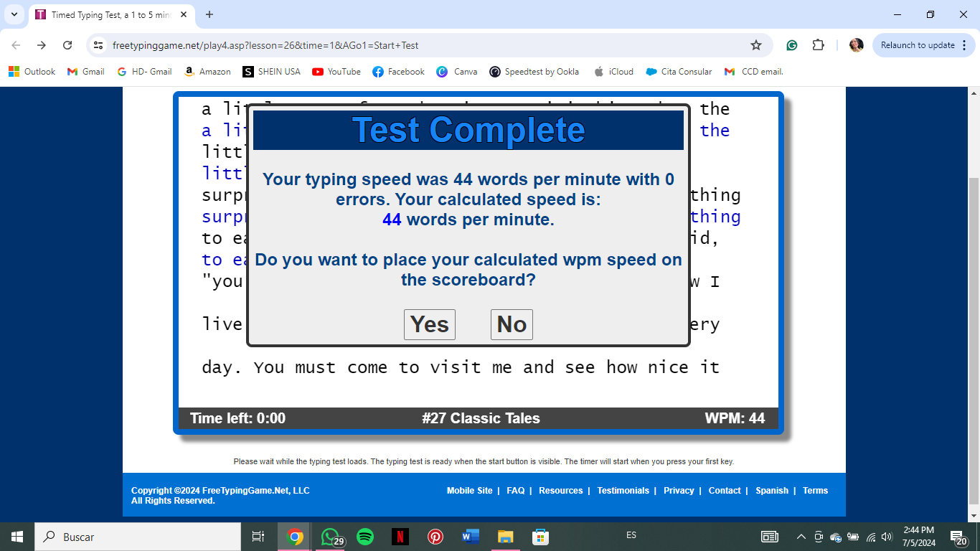Image resolution: width=980 pixels, height=551 pixels.
Task: Open the YouTube bookmark
Action: point(336,72)
